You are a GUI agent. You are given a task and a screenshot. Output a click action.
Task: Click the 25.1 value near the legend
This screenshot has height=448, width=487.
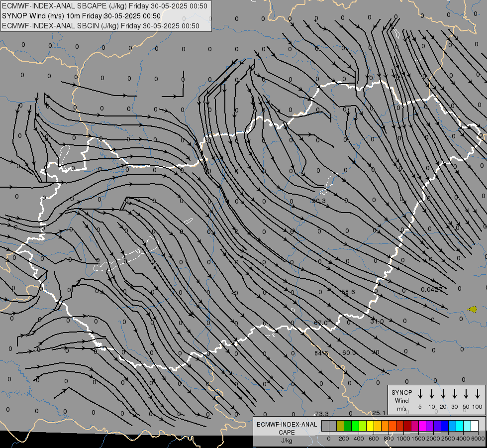point(379,413)
